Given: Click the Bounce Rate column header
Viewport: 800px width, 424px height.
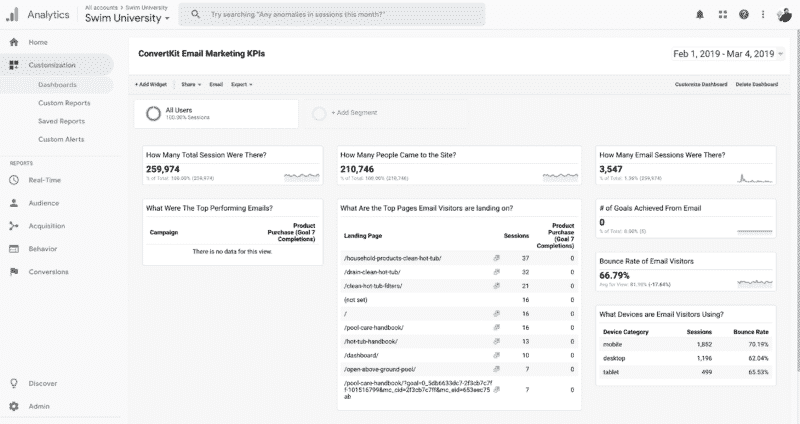Looking at the screenshot, I should [751, 332].
